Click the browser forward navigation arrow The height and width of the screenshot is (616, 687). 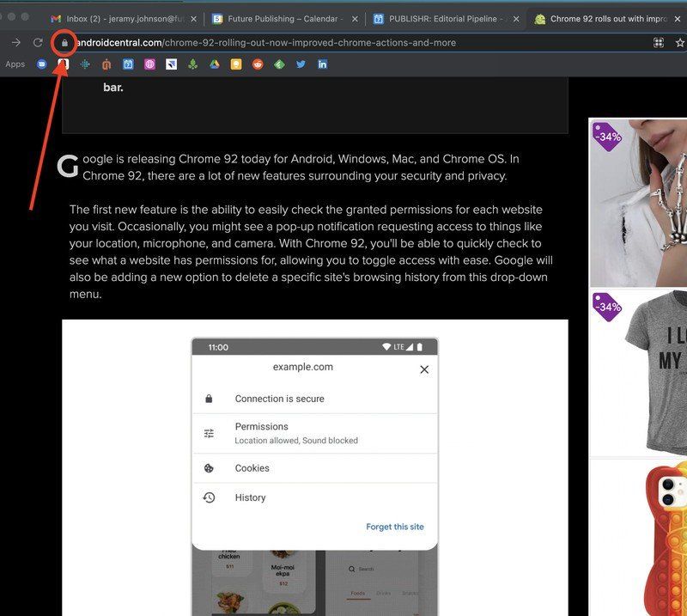point(15,41)
